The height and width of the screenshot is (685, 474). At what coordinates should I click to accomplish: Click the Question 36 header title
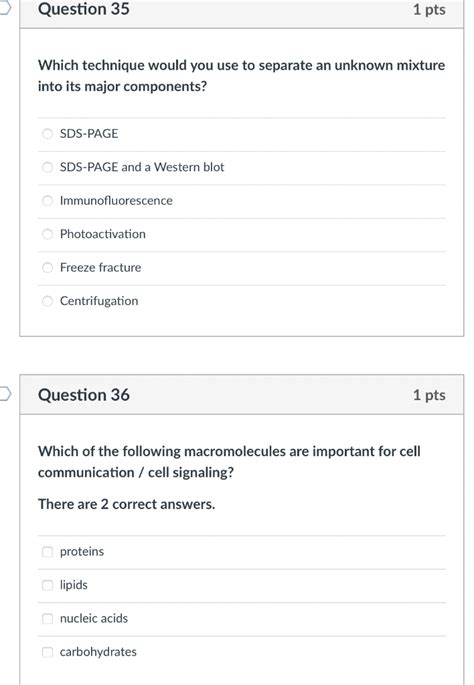coord(84,395)
